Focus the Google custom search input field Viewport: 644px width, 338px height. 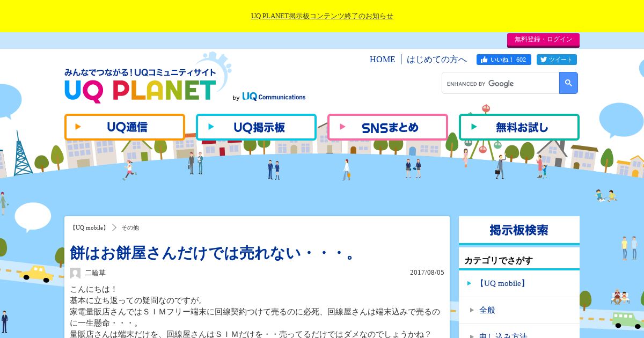click(500, 83)
